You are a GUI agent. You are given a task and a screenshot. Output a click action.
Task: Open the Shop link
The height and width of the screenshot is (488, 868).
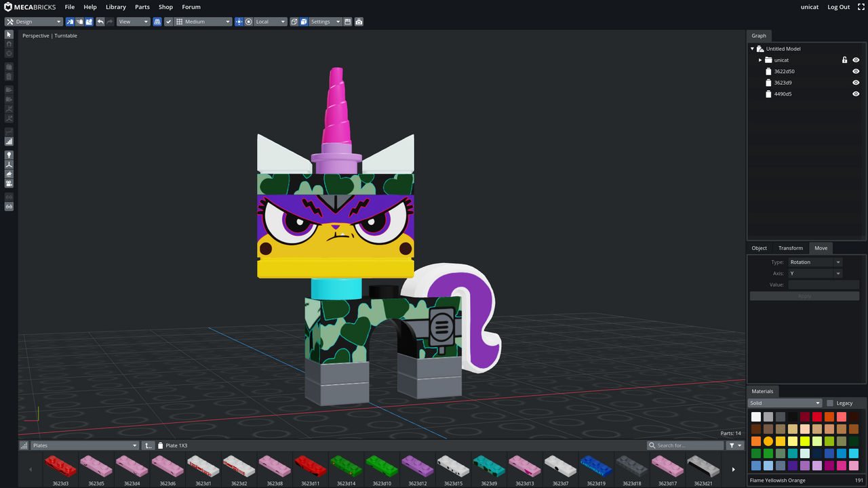tap(166, 7)
